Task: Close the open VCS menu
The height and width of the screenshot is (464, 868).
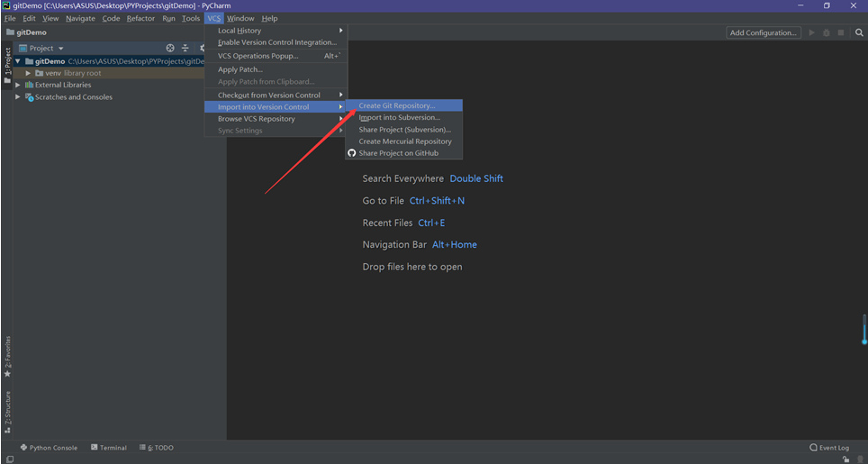Action: coord(213,18)
